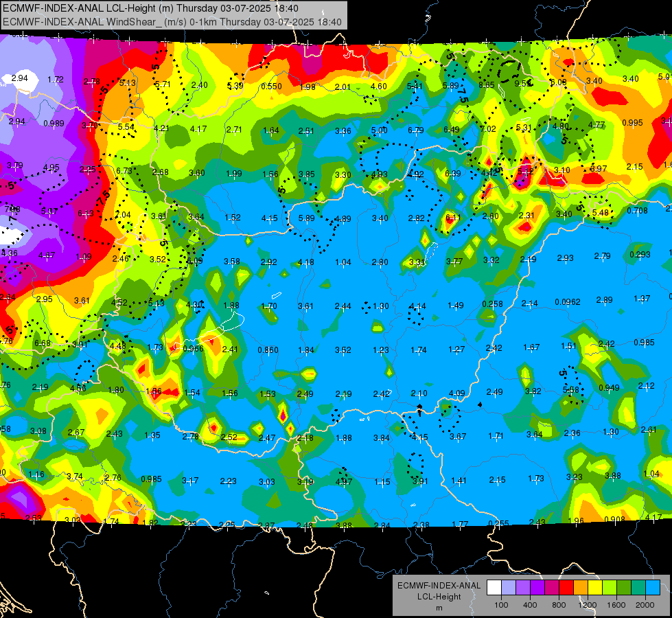This screenshot has width=672, height=618.
Task: Click the teal legend swatch
Action: pyautogui.click(x=638, y=588)
